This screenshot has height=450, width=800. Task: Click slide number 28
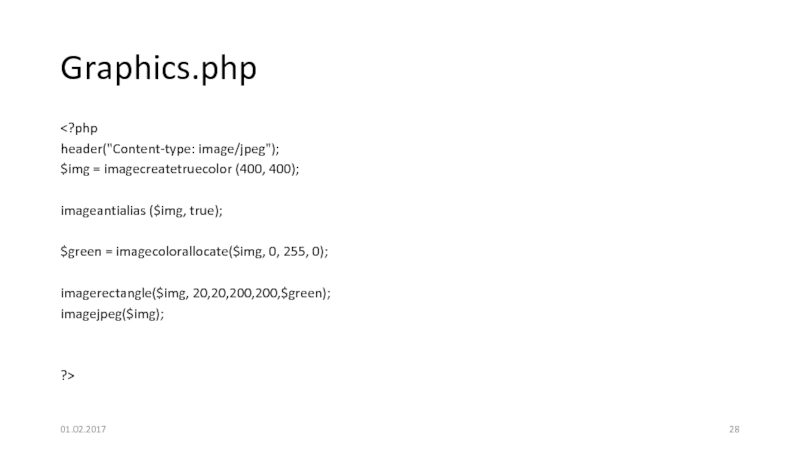[734, 430]
